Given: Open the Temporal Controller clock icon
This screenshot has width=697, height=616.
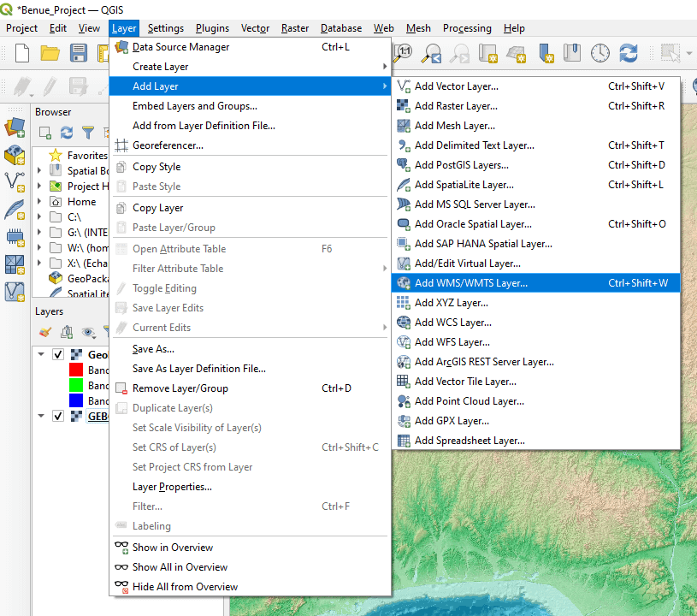Looking at the screenshot, I should coord(600,53).
